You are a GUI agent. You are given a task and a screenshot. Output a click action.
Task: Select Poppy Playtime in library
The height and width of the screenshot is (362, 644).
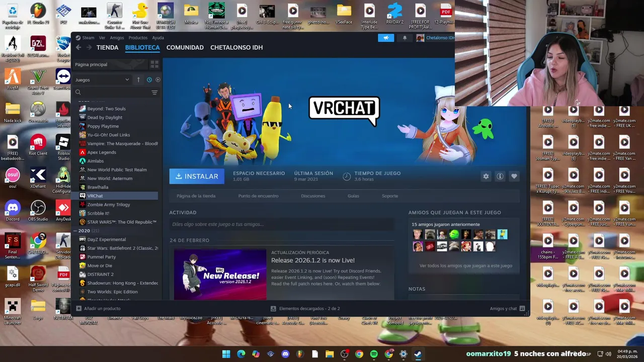tap(103, 126)
